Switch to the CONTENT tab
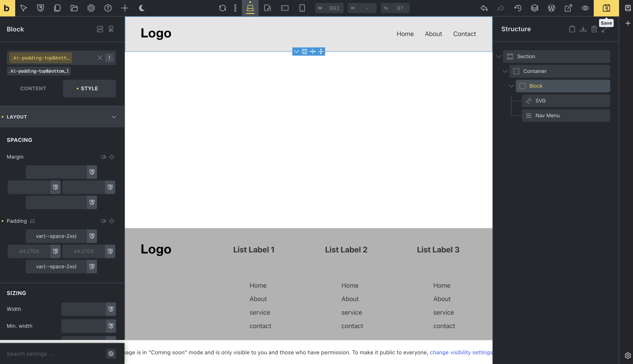The height and width of the screenshot is (364, 633). tap(33, 89)
